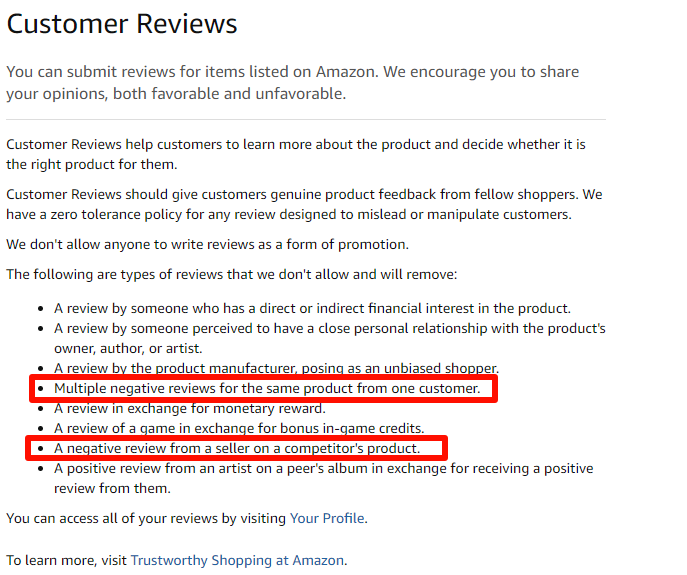Click the highlighted 'Multiple negative reviews' bullet
687x575 pixels.
tap(267, 388)
